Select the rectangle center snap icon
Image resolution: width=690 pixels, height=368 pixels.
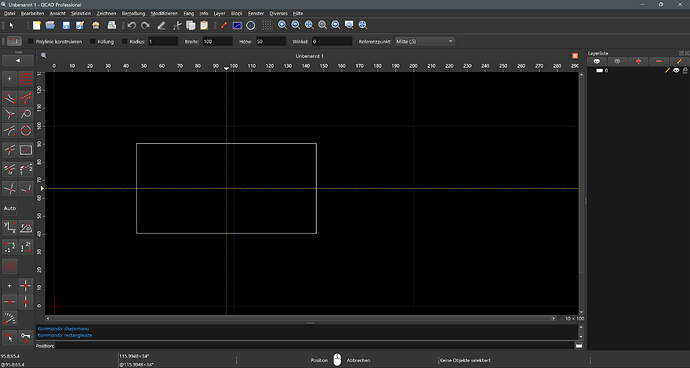coord(26,150)
